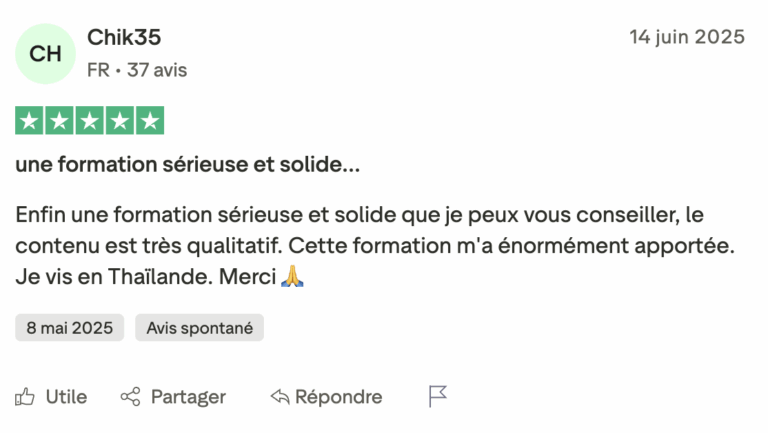
Task: Click the "Avis spontané" badge
Action: (200, 328)
